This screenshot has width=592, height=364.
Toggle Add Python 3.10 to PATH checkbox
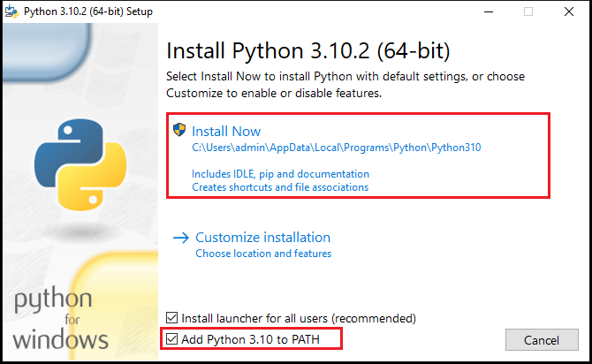pyautogui.click(x=171, y=339)
